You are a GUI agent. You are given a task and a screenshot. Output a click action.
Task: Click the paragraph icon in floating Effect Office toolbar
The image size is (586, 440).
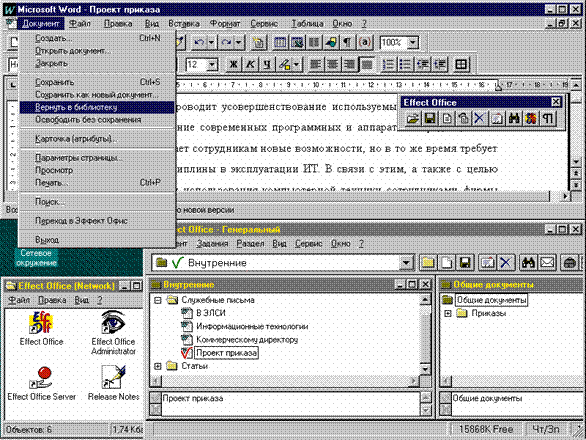coord(548,119)
